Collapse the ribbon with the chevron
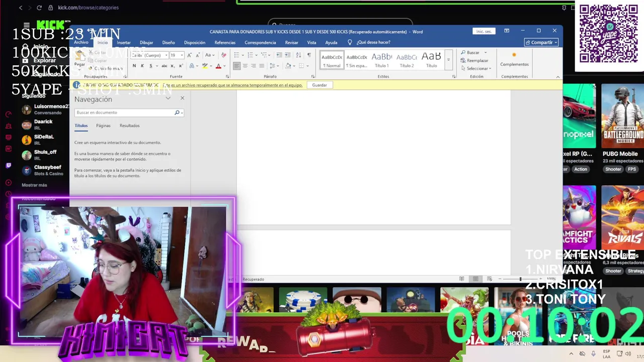644x362 pixels. point(557,76)
